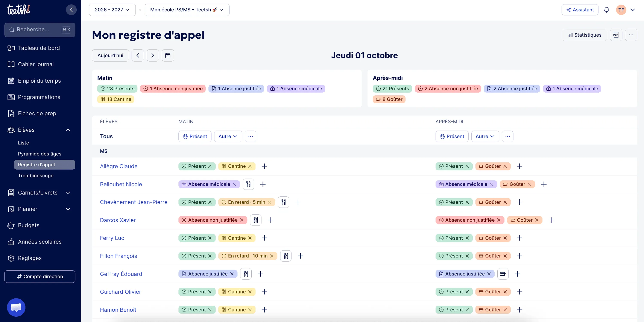Open student Hamon Benoît profile link
Viewport: 644px width, 322px height.
(118, 310)
